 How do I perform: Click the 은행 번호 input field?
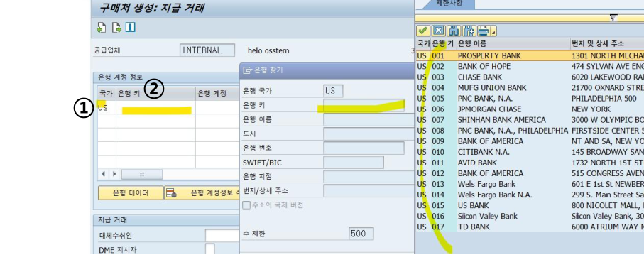click(x=364, y=148)
